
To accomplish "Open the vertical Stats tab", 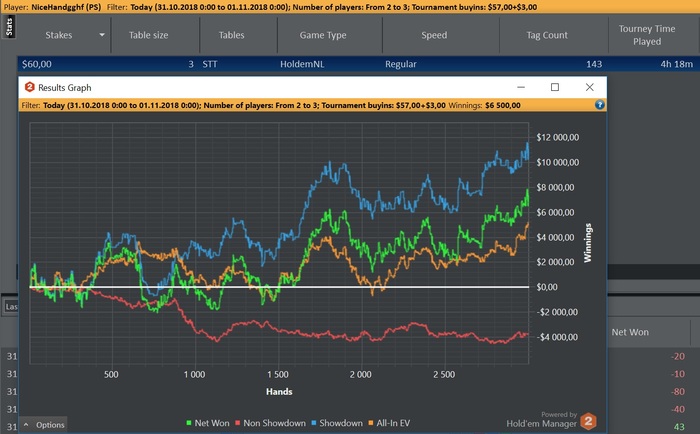I will 9,27.
